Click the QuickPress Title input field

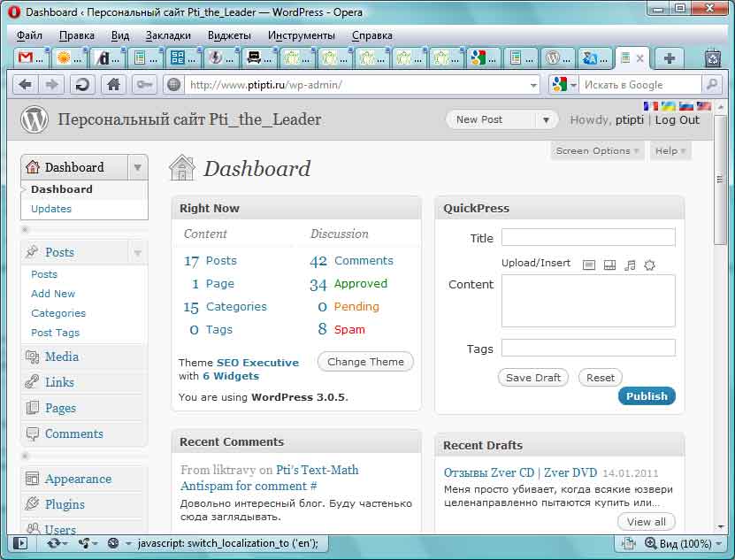click(588, 237)
